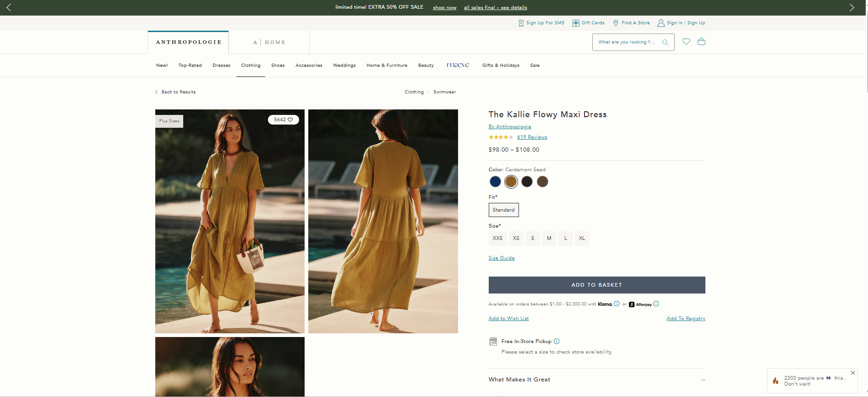Select size L
The height and width of the screenshot is (397, 868).
(x=566, y=238)
